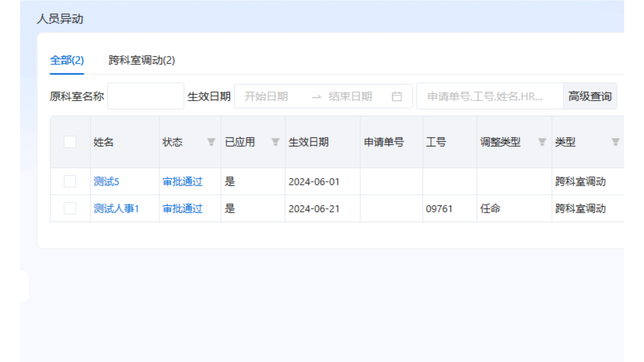Viewport: 644px width, 362px height.
Task: Click 审批通过 status for 测试5
Action: click(x=182, y=182)
